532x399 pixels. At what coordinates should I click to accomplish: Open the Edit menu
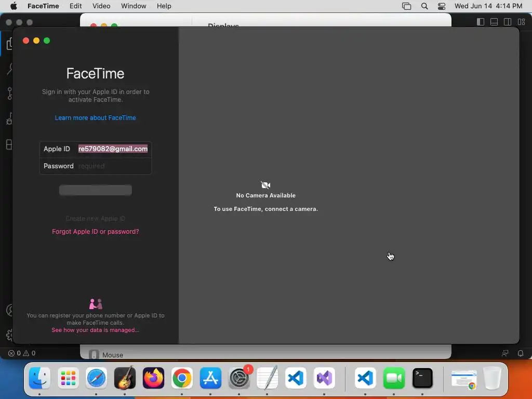coord(75,6)
